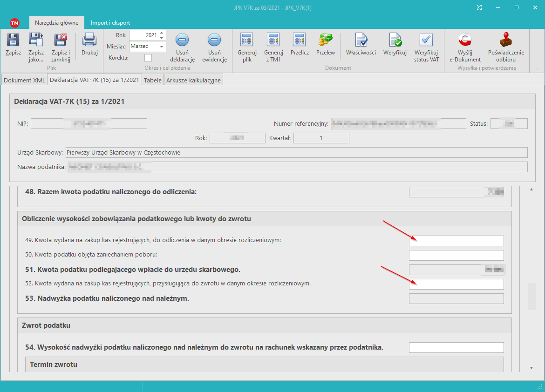This screenshot has height=392, width=545.
Task: Click the form's vertical scrollbar thumb
Action: click(531, 296)
